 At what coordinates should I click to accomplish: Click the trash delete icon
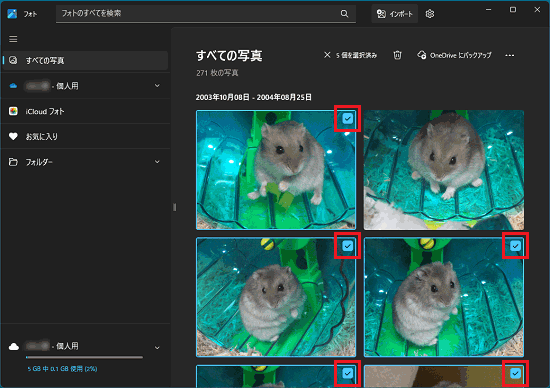(397, 55)
